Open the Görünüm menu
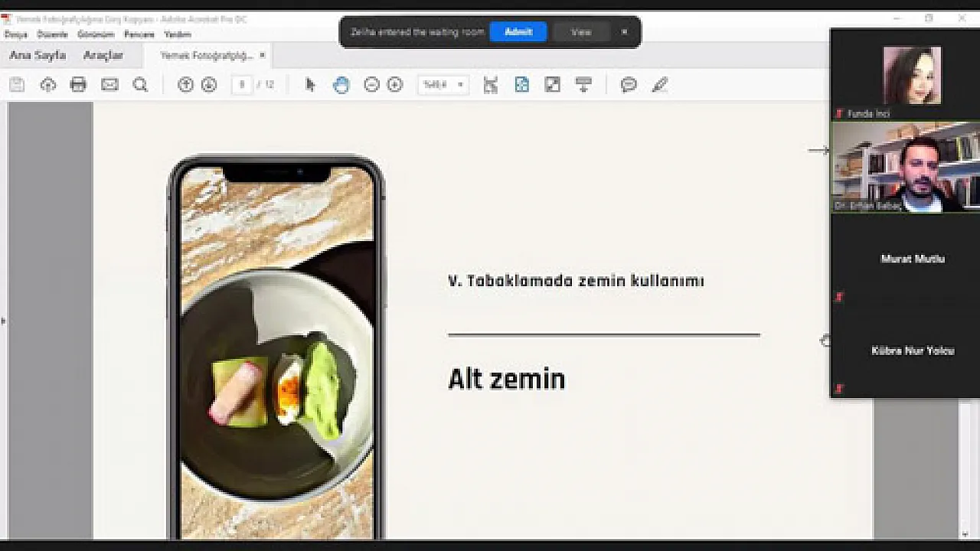 tap(96, 34)
